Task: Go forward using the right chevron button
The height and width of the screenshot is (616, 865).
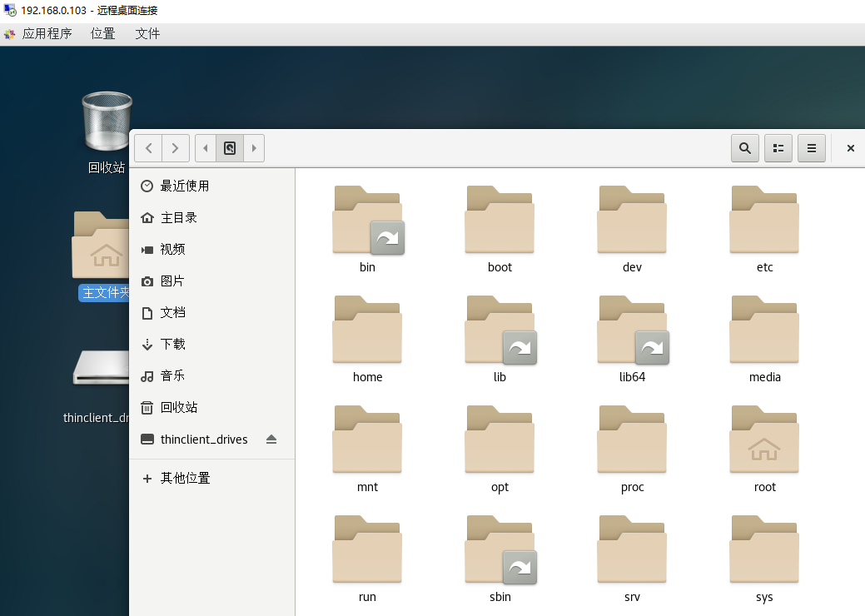Action: click(175, 148)
